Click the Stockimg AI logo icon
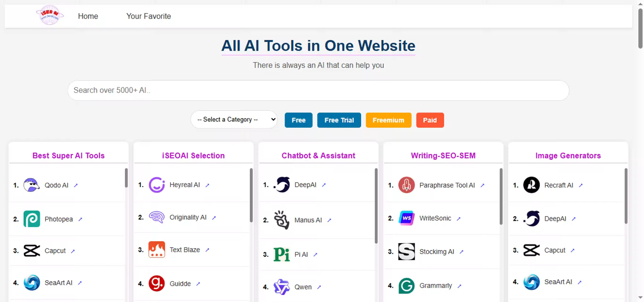This screenshot has width=644, height=302. (x=406, y=251)
